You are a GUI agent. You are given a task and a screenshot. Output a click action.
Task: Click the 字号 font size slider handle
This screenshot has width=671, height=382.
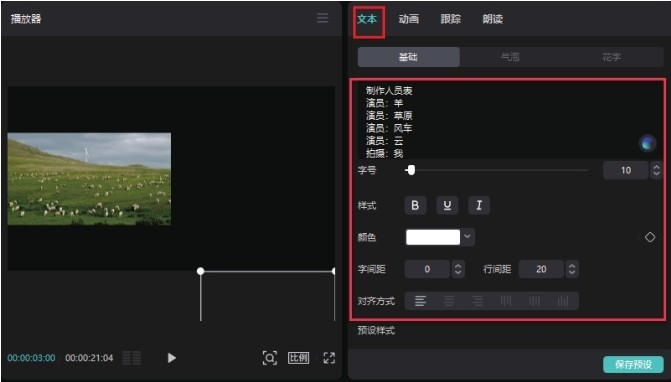[411, 170]
